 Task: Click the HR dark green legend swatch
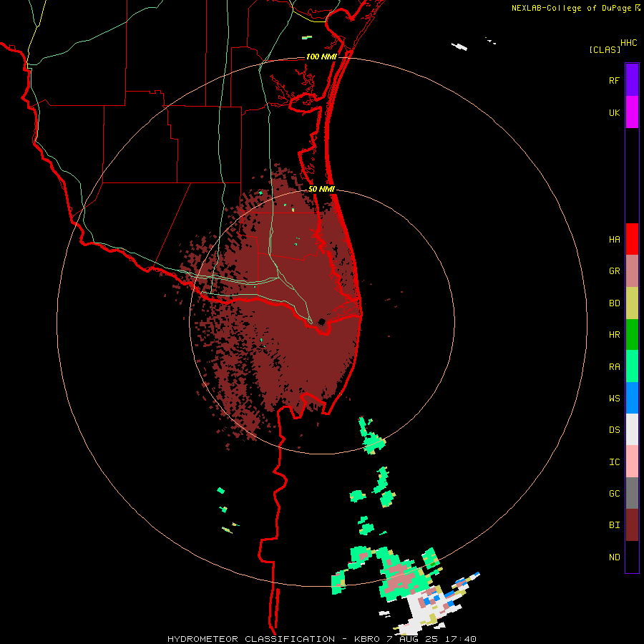(x=632, y=335)
